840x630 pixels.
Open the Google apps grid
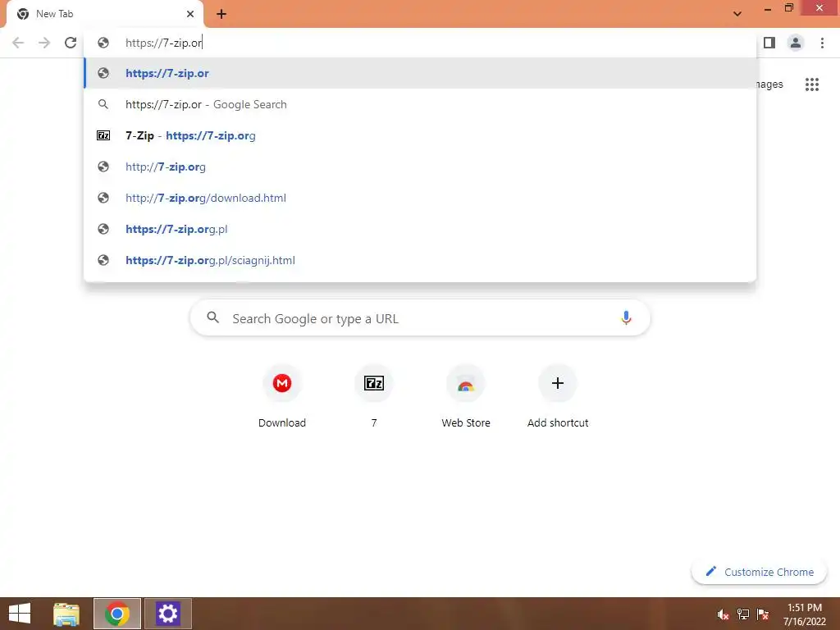click(812, 84)
